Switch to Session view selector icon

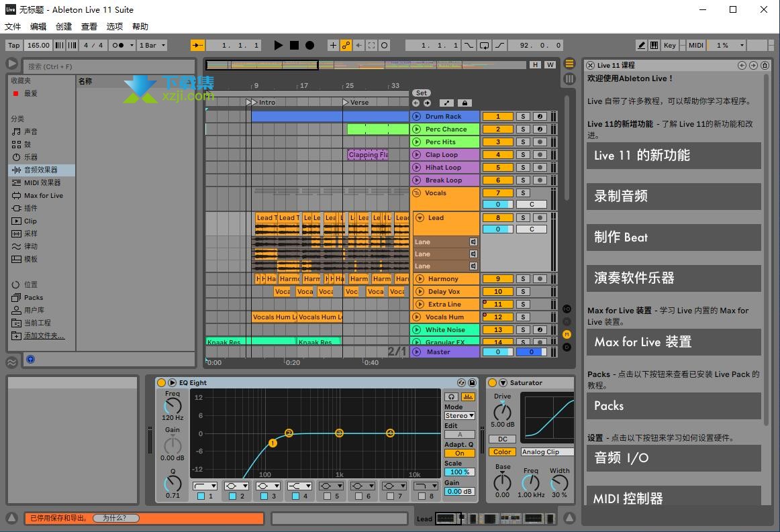(x=570, y=78)
